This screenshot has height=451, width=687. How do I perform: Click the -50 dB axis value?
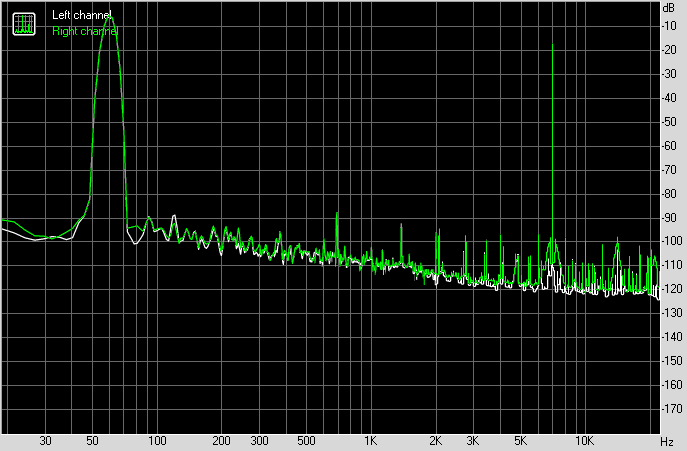click(x=669, y=122)
